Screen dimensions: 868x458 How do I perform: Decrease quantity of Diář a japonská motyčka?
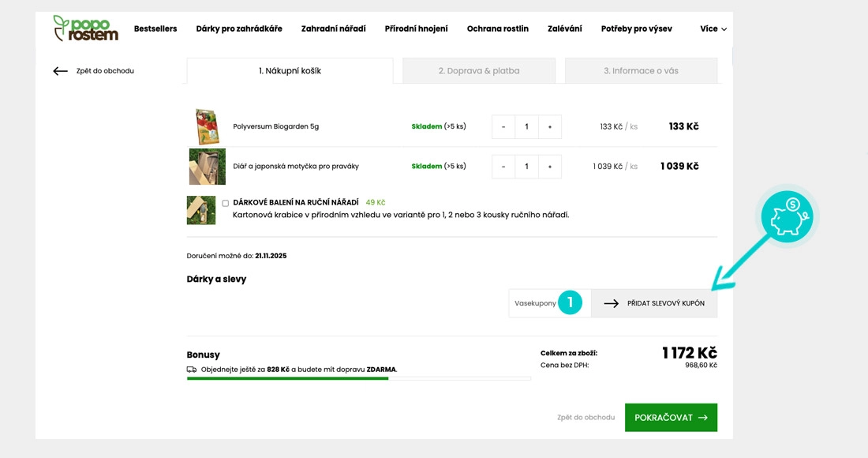pos(503,167)
